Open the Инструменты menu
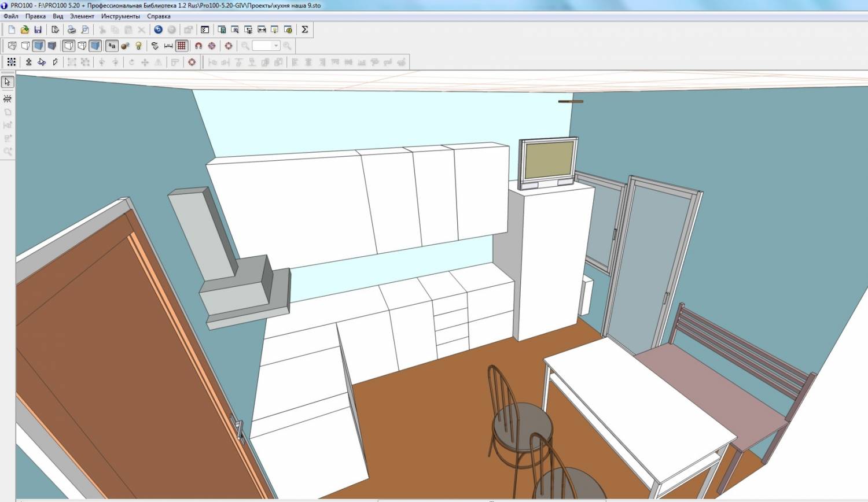 (120, 16)
